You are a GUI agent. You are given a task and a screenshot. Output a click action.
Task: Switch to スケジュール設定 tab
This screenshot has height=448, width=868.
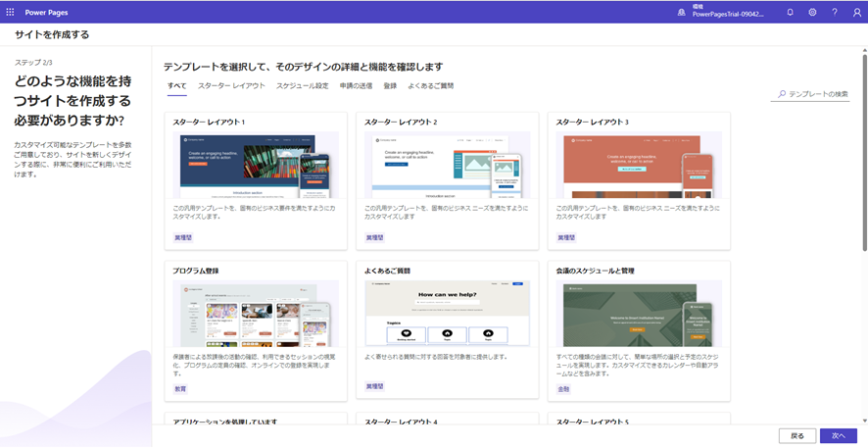point(303,86)
